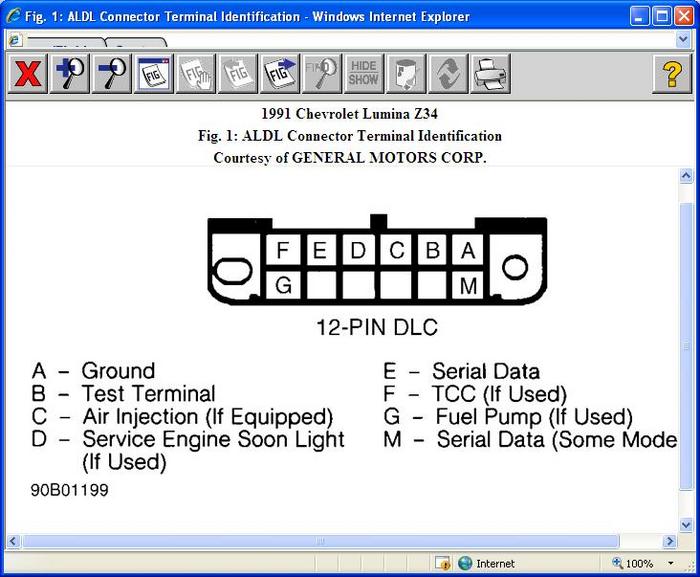Click the grayed Find magnifier icon

pos(321,74)
